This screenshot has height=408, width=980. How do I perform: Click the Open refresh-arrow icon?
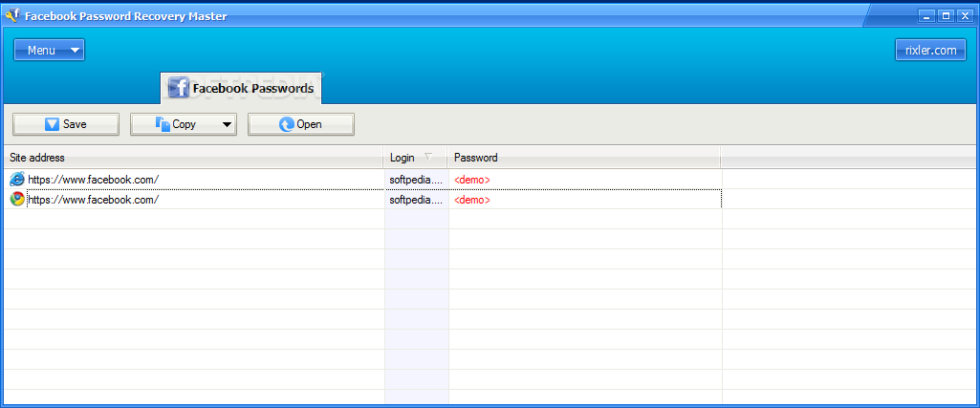click(x=287, y=124)
